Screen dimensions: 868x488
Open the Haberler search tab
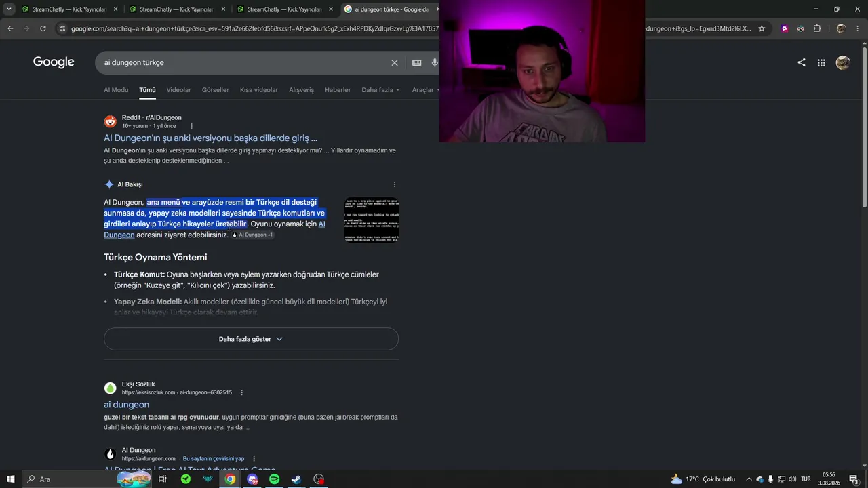click(338, 90)
